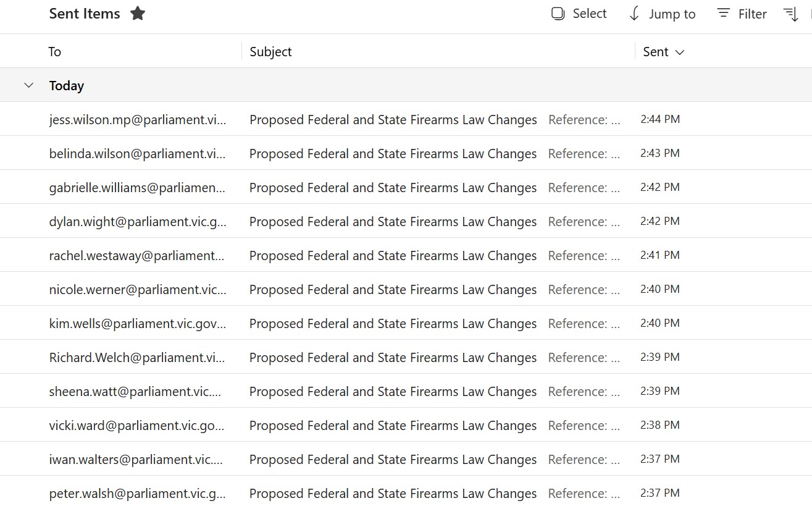Viewport: 812px width, 506px height.
Task: Select the gabrielle.williams email row
Action: pos(393,188)
